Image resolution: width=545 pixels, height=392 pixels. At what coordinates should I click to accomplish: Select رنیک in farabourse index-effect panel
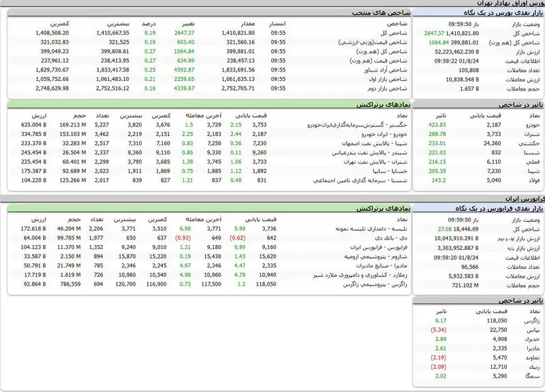tap(534, 367)
